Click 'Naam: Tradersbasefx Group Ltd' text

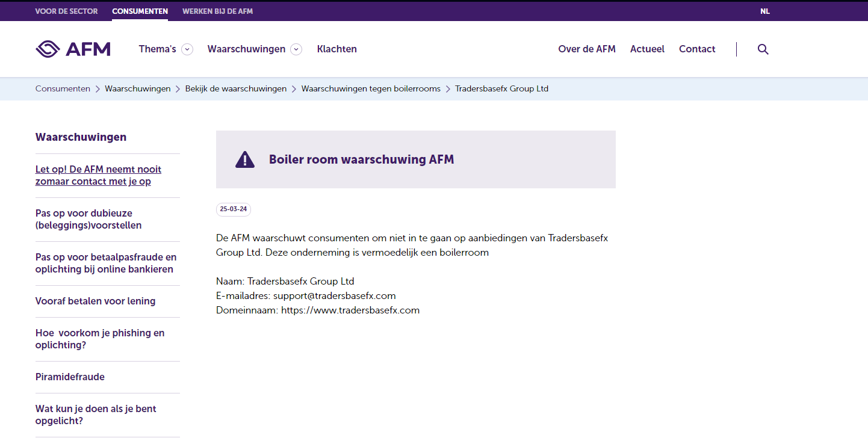click(x=285, y=281)
